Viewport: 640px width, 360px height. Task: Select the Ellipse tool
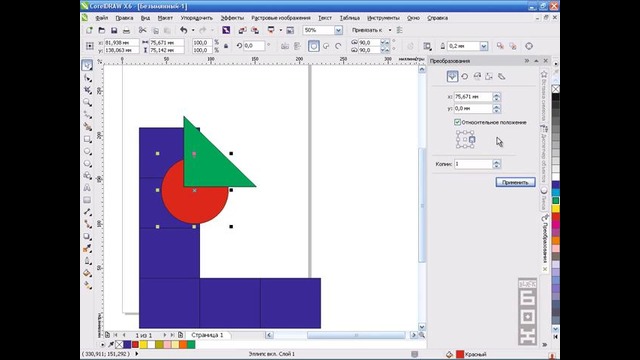(87, 151)
